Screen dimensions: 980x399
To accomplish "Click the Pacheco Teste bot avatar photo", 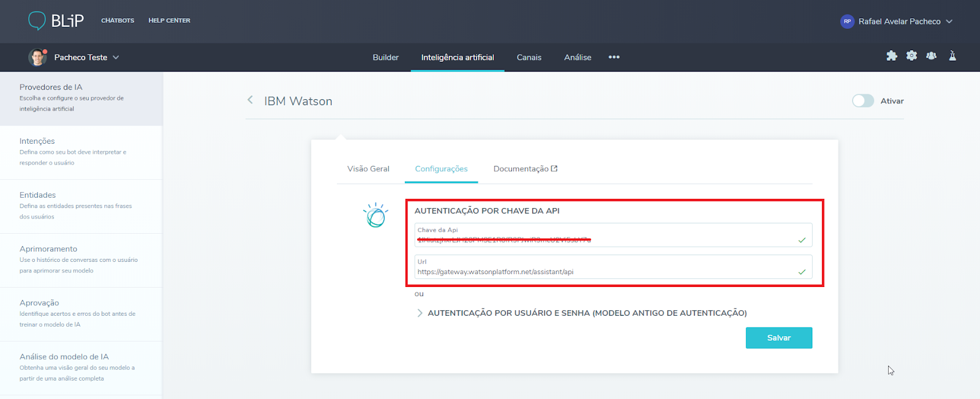I will point(38,57).
